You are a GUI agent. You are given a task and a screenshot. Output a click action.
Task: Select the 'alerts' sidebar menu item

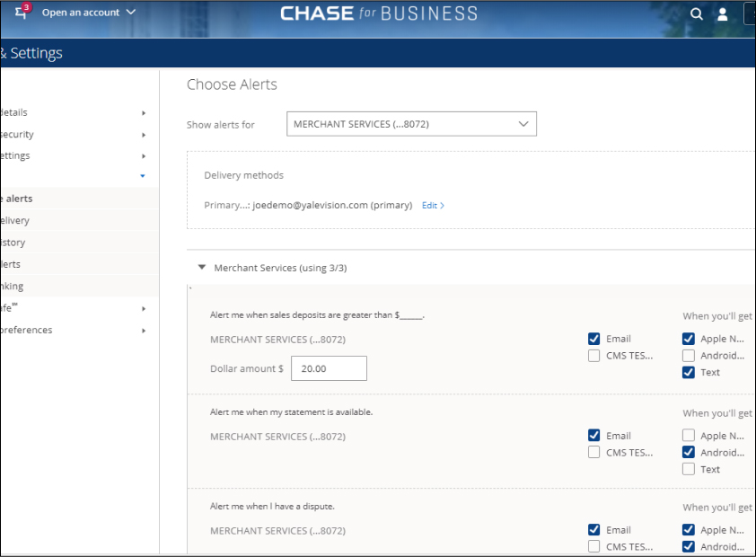point(79,199)
